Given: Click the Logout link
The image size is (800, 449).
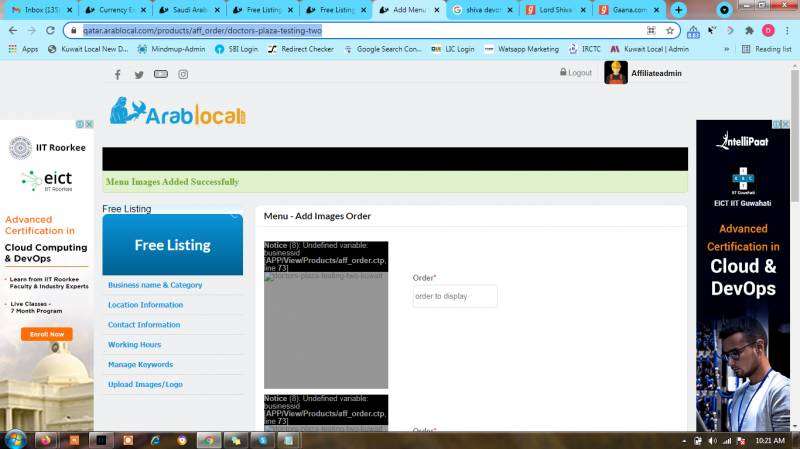Looking at the screenshot, I should click(x=576, y=72).
